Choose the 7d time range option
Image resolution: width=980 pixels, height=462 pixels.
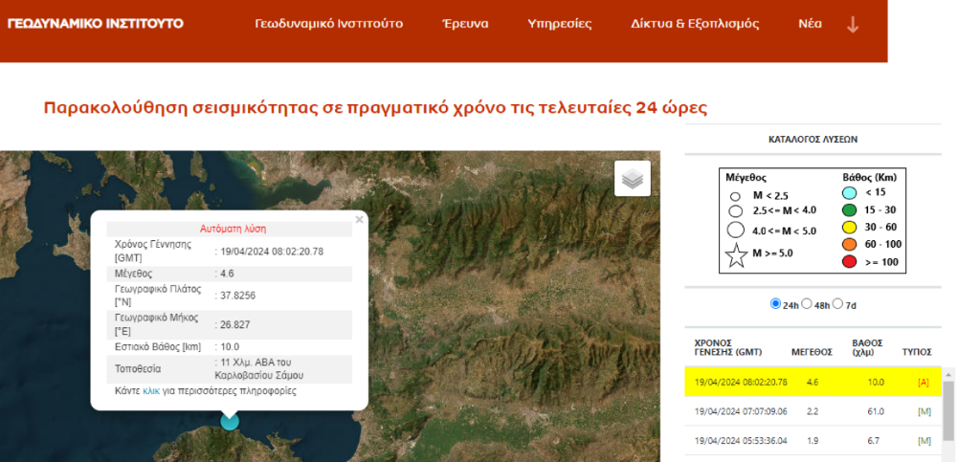837,304
